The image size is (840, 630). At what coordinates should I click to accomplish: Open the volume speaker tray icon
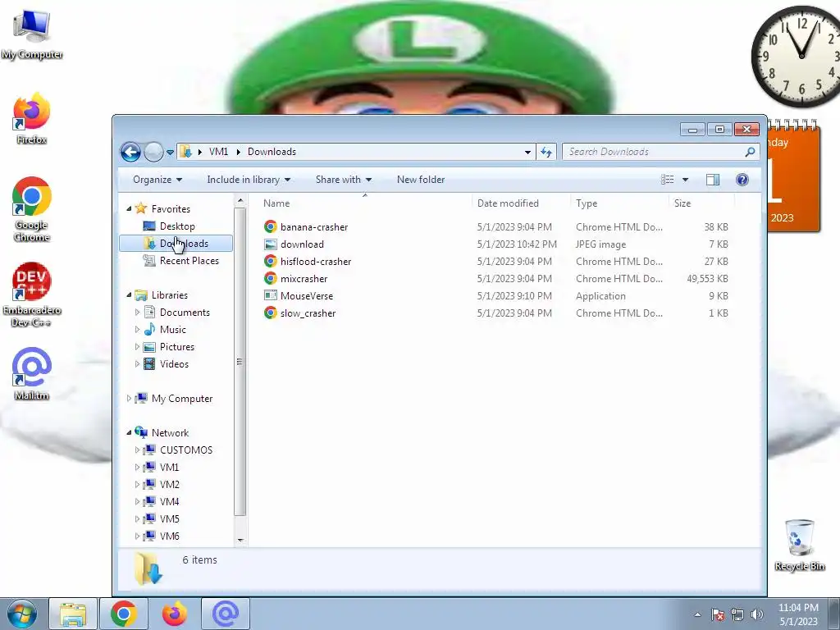(x=757, y=614)
